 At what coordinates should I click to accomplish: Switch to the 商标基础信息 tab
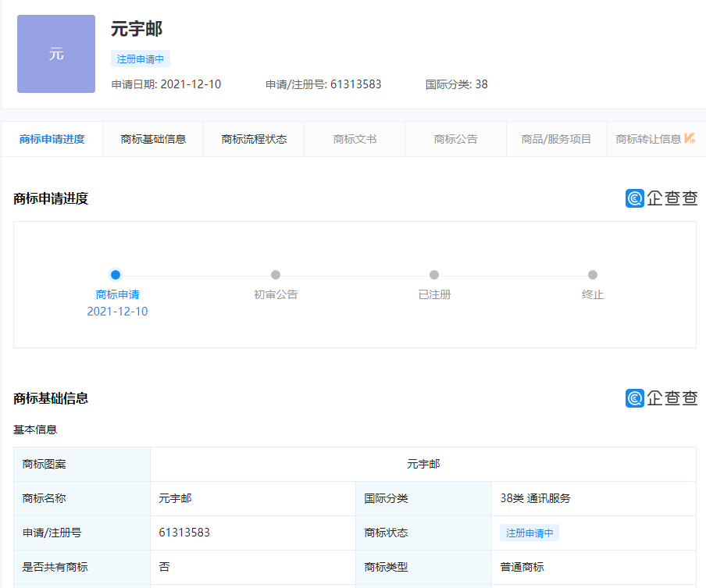pos(153,139)
